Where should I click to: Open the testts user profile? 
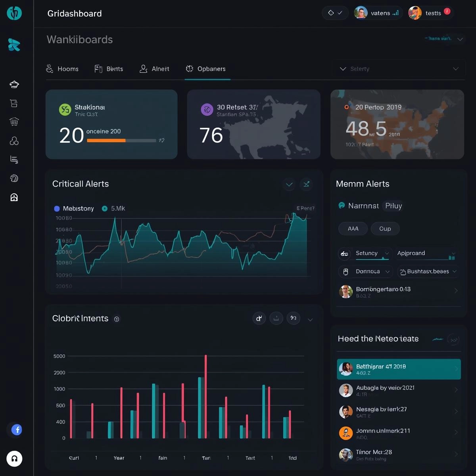430,13
